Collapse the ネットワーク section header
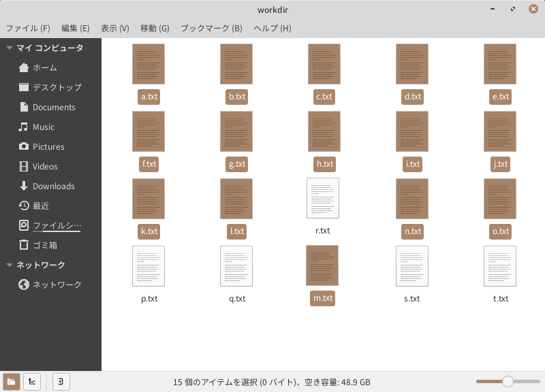 click(x=10, y=265)
